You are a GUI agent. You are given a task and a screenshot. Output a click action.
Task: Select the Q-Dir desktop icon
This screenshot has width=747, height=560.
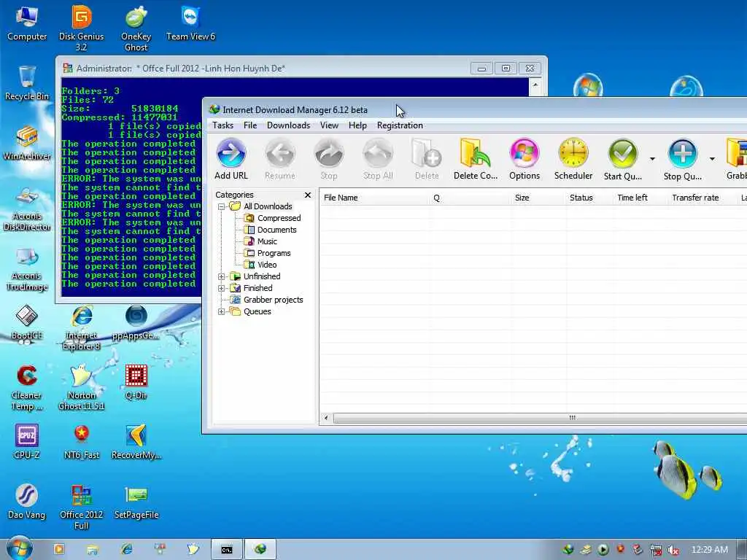click(136, 382)
